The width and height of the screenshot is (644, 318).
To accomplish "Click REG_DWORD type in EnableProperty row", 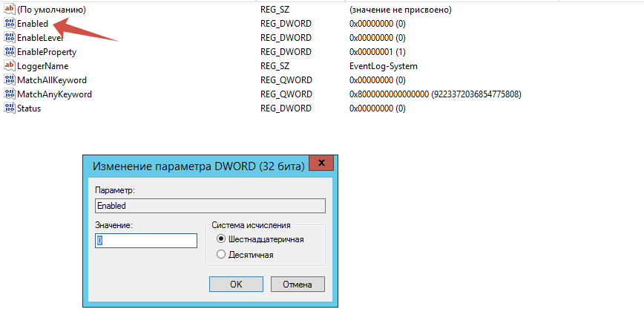I will 286,52.
